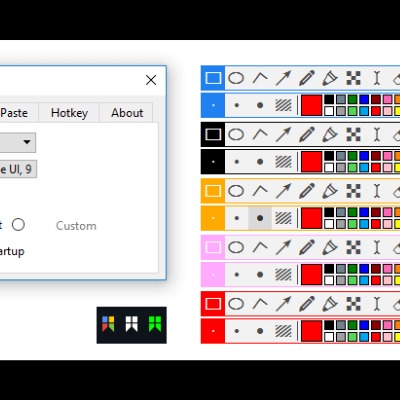Select the Custom radio button

pos(18,225)
